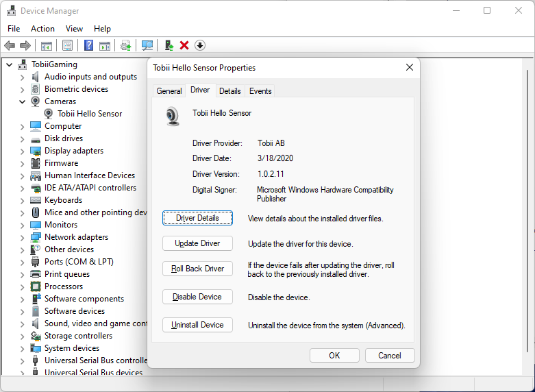535x392 pixels.
Task: Click the down-arrow Disable device toolbar icon
Action: pyautogui.click(x=200, y=45)
